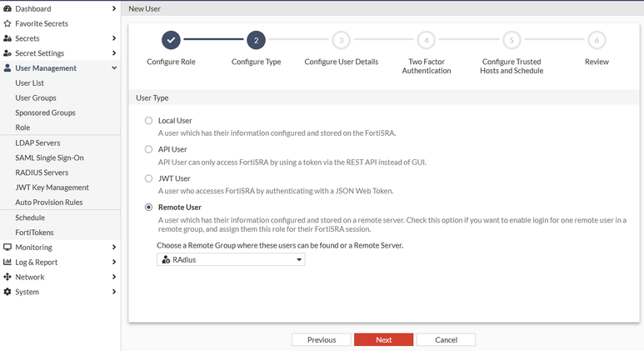Select the Remote User radio button
The width and height of the screenshot is (644, 351).
[x=148, y=207]
